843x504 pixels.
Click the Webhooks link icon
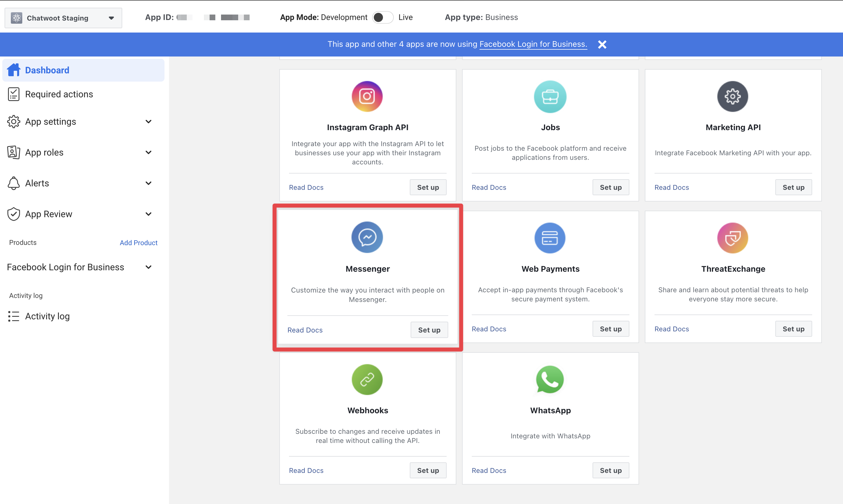click(x=367, y=379)
